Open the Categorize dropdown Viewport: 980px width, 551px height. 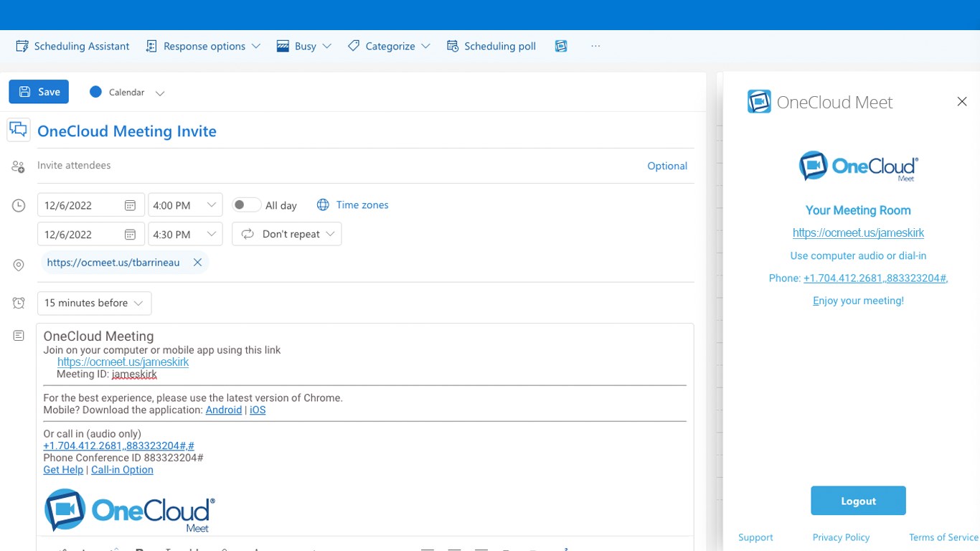click(x=389, y=46)
